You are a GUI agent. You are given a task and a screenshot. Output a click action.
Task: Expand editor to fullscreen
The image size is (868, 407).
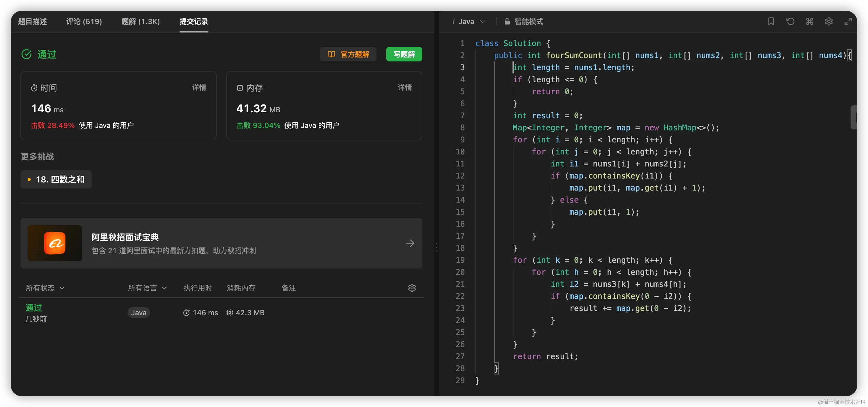[x=848, y=22]
